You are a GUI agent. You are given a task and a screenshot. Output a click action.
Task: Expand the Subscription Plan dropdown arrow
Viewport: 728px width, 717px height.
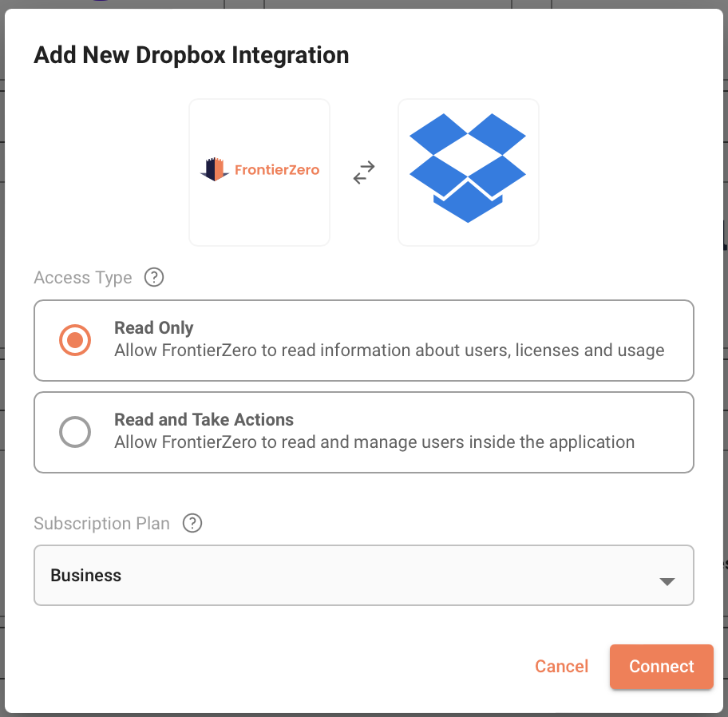point(667,581)
